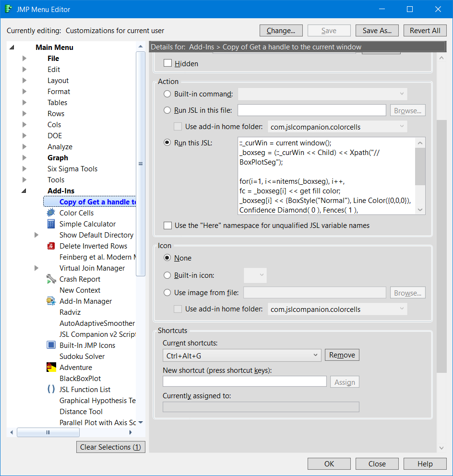
Task: Expand the Virtual Join Manager submenu
Action: (36, 268)
